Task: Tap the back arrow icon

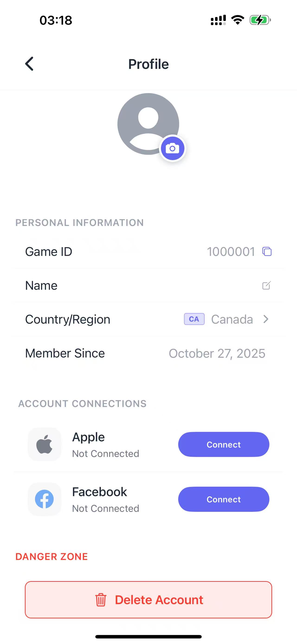Action: click(29, 64)
